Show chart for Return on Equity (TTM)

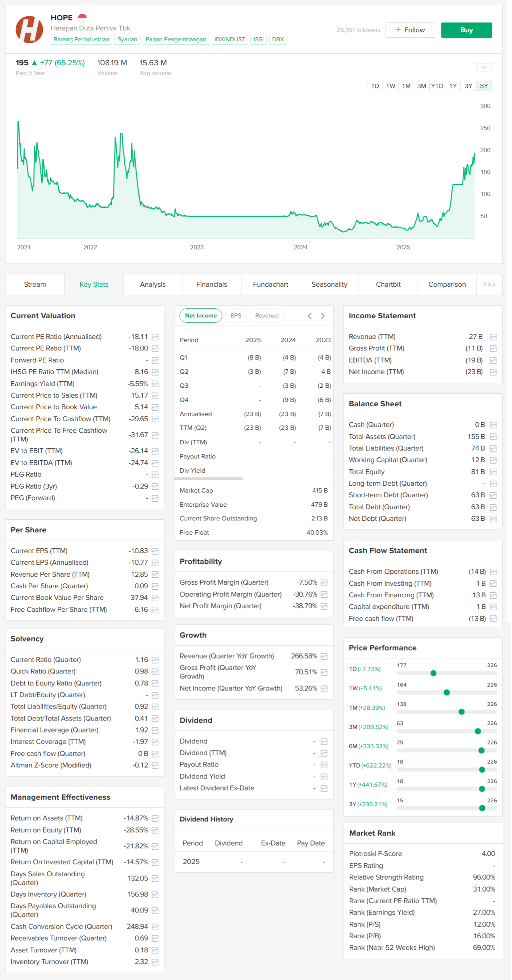(155, 830)
